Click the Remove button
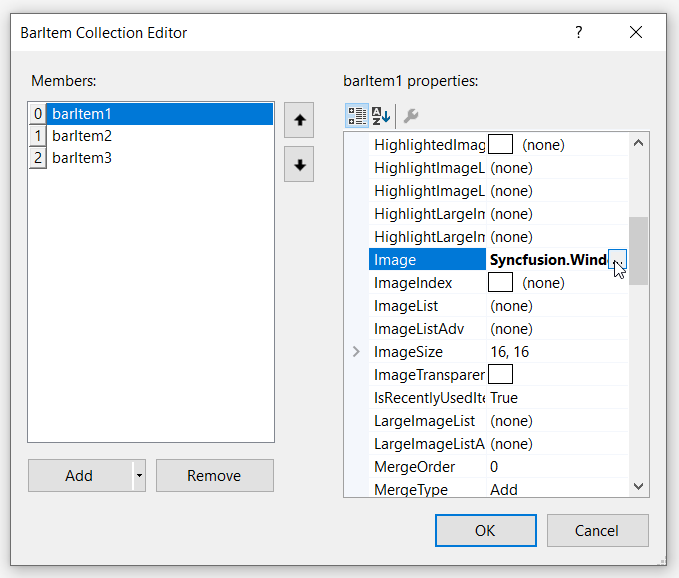 tap(214, 475)
